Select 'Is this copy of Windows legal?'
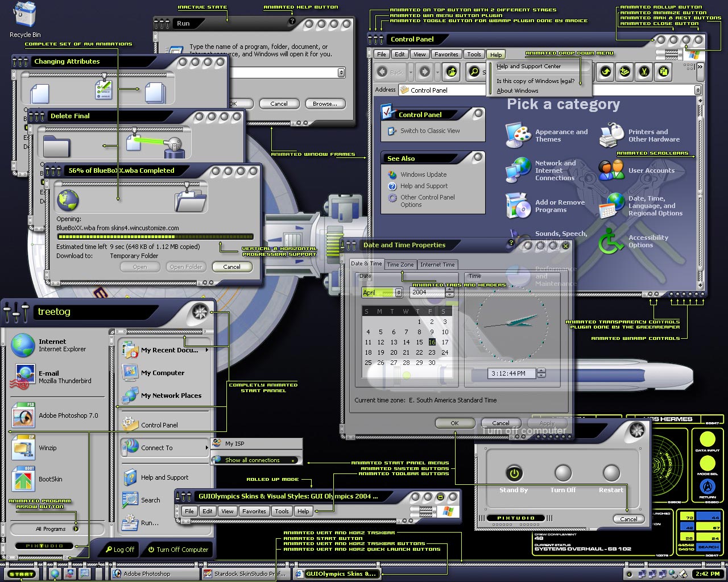Viewport: 728px width, 582px height. coord(535,81)
